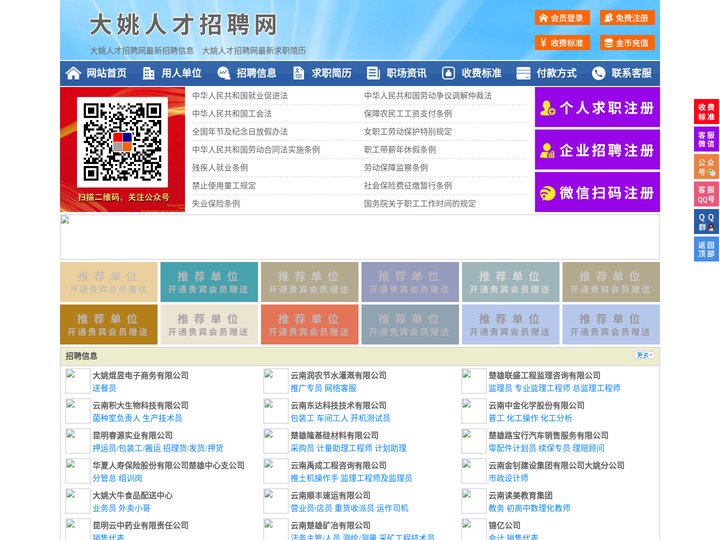Viewport: 720px width, 540px height.
Task: Open 云南润农节水灌溉有限公司 company link
Action: click(338, 375)
